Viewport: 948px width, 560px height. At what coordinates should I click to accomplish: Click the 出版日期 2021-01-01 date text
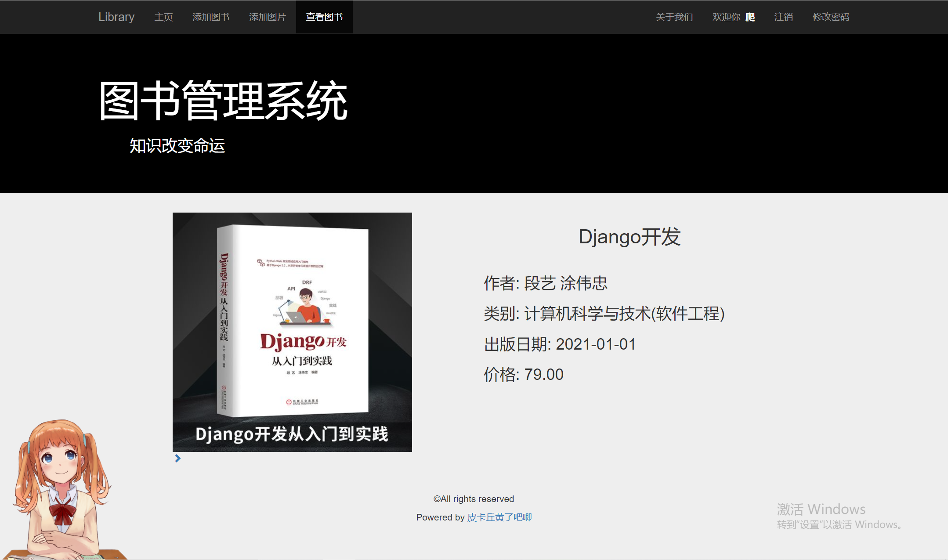(x=560, y=344)
